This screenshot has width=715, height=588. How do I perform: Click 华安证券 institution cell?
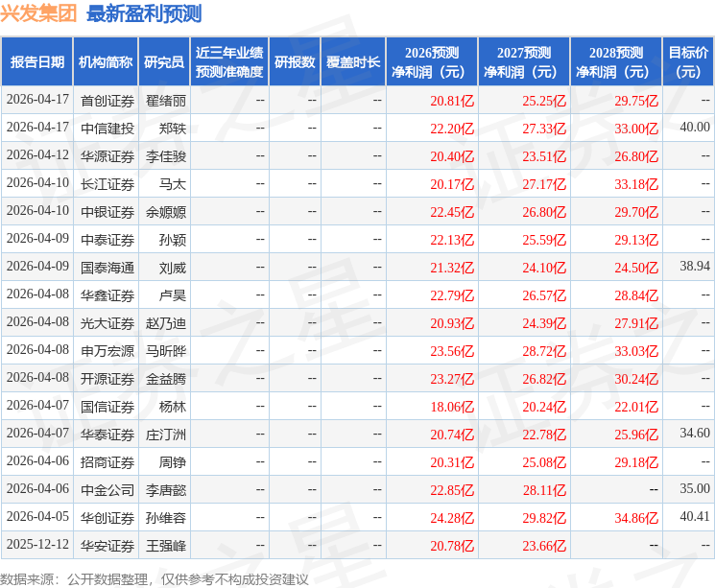coord(107,546)
